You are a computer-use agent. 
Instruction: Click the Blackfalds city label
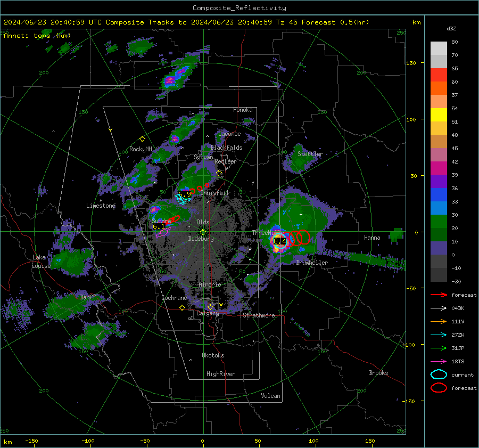(x=226, y=148)
